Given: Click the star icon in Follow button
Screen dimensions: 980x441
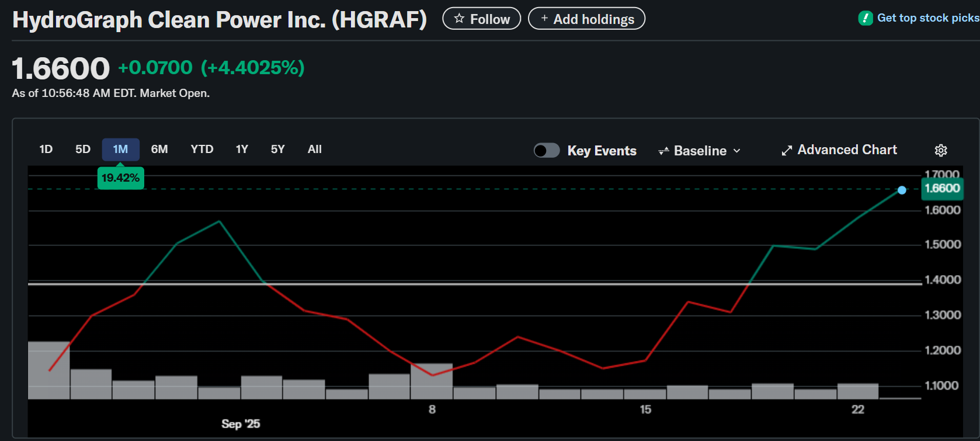Looking at the screenshot, I should tap(459, 19).
